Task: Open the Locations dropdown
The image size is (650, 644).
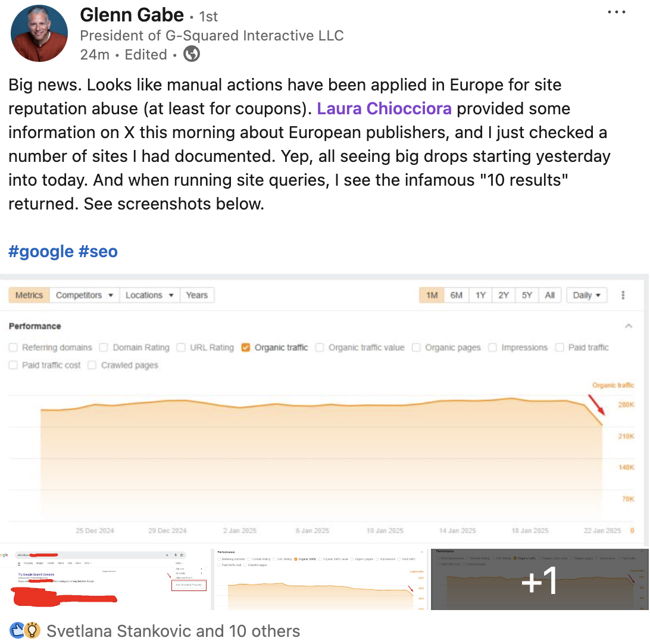Action: [x=149, y=295]
